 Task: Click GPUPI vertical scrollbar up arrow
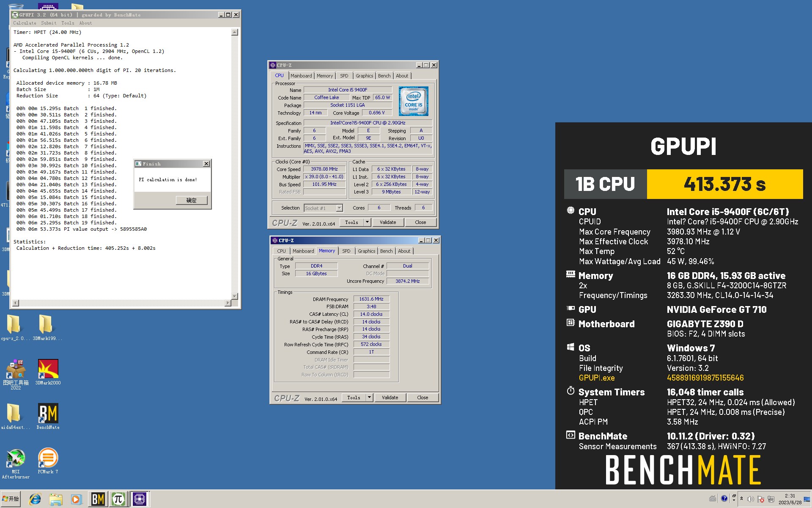pyautogui.click(x=235, y=32)
